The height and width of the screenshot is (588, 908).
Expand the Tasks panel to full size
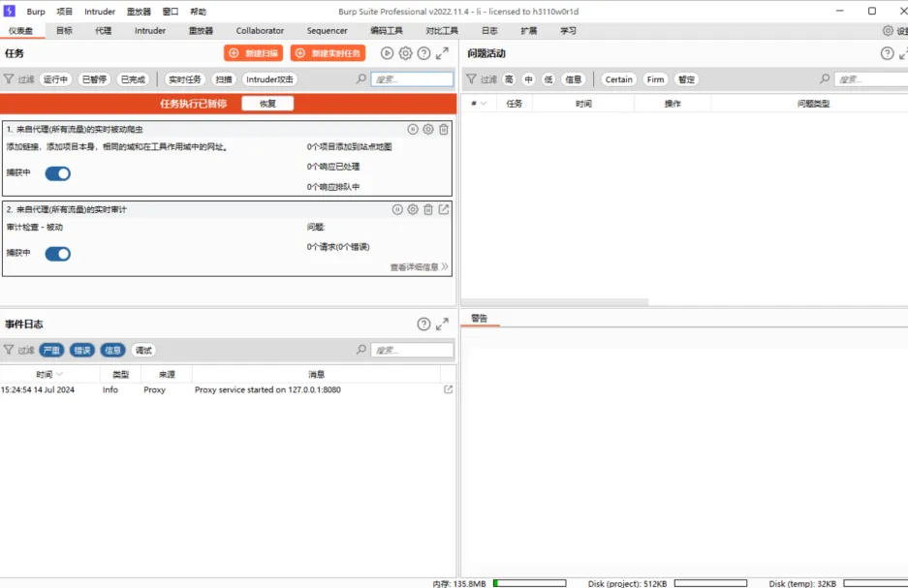[443, 53]
